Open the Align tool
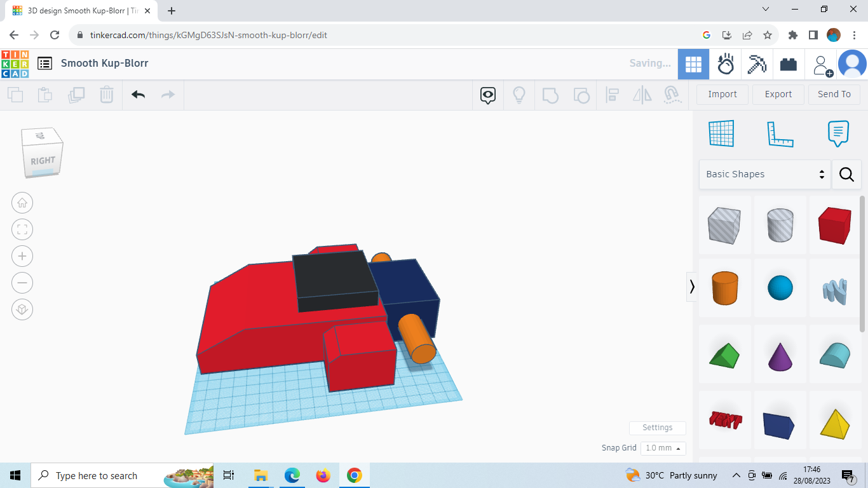The image size is (868, 488). coord(613,94)
